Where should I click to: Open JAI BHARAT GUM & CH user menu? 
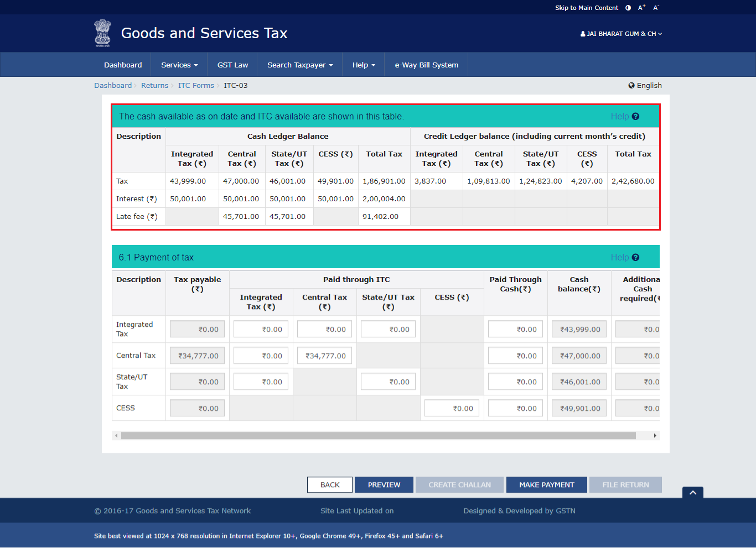[621, 34]
